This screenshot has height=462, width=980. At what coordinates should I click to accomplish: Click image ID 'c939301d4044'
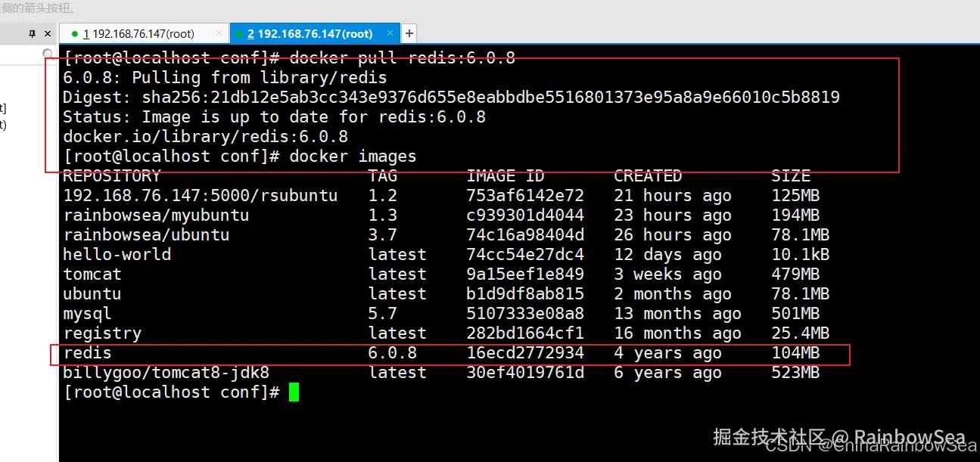click(x=525, y=215)
